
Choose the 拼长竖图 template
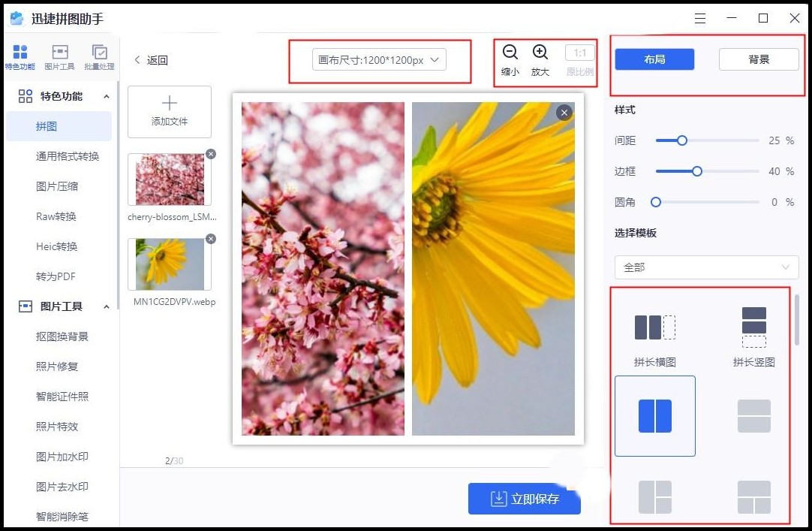click(753, 324)
